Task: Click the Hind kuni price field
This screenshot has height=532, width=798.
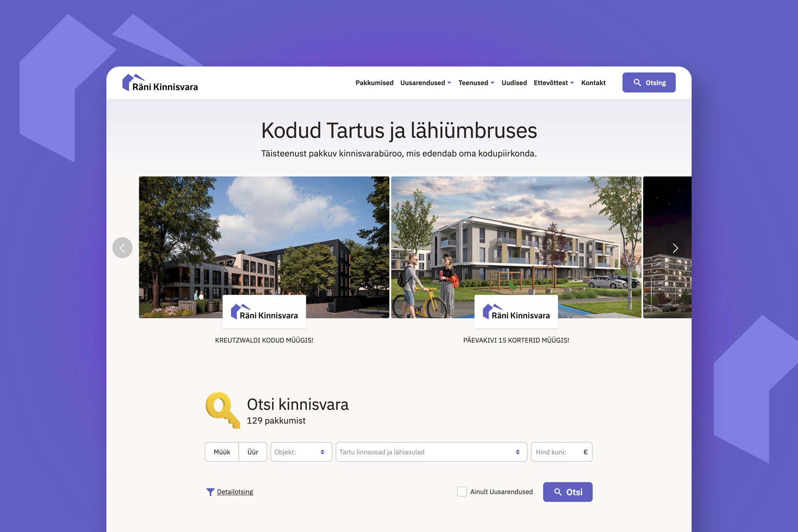Action: (x=558, y=452)
